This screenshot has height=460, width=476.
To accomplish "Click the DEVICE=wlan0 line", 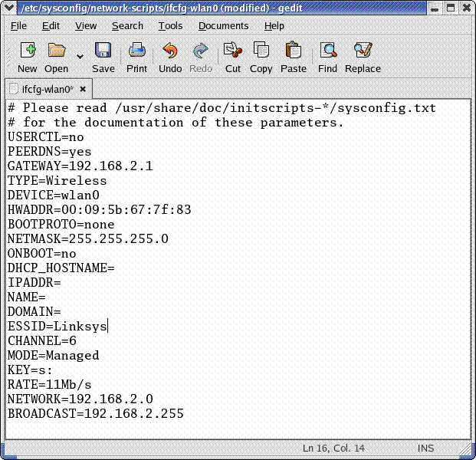I will 54,195.
